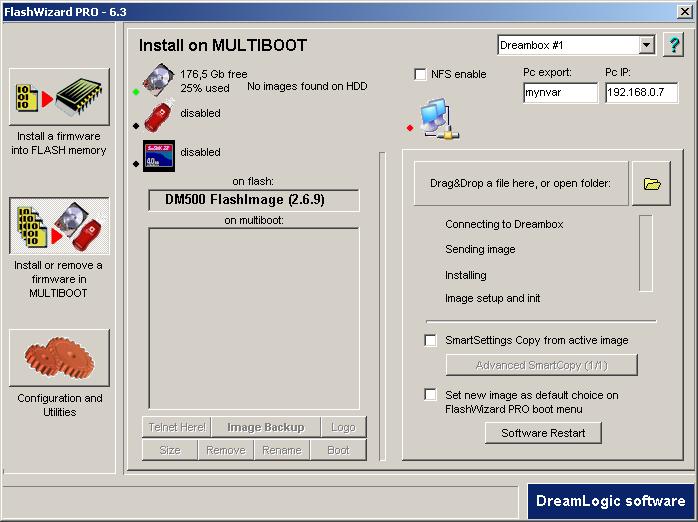Click USB status indicator black dot
Image resolution: width=698 pixels, height=522 pixels.
pos(136,126)
